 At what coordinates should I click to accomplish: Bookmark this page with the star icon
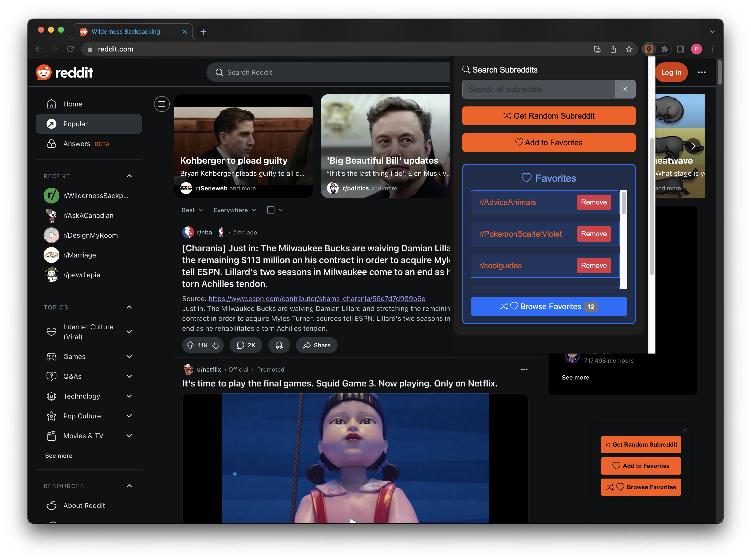tap(629, 49)
